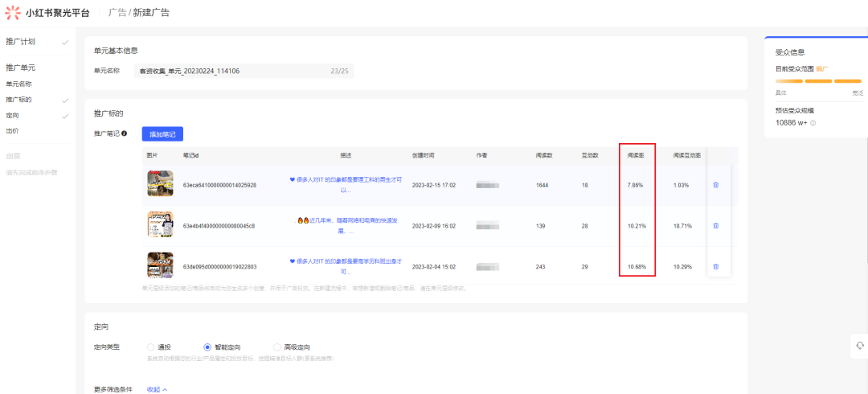Viewport: 868px width, 394px height.
Task: Click the 受众信息 panel heading
Action: point(790,52)
